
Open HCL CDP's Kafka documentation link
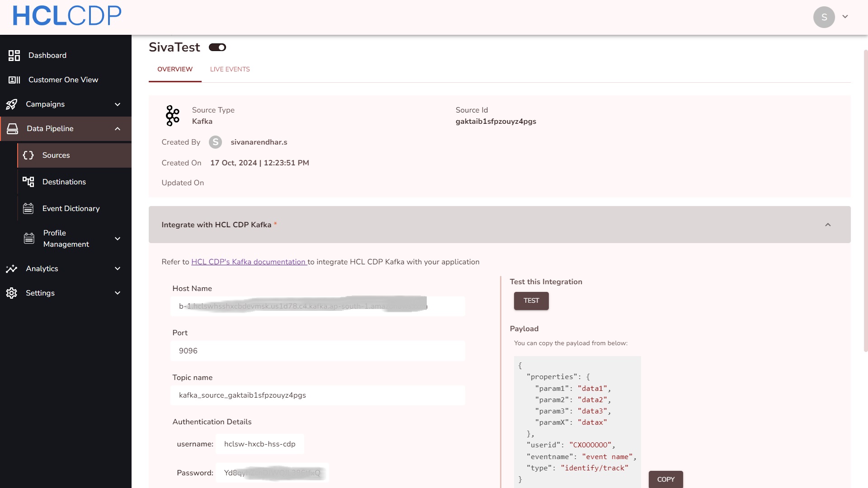[249, 262]
